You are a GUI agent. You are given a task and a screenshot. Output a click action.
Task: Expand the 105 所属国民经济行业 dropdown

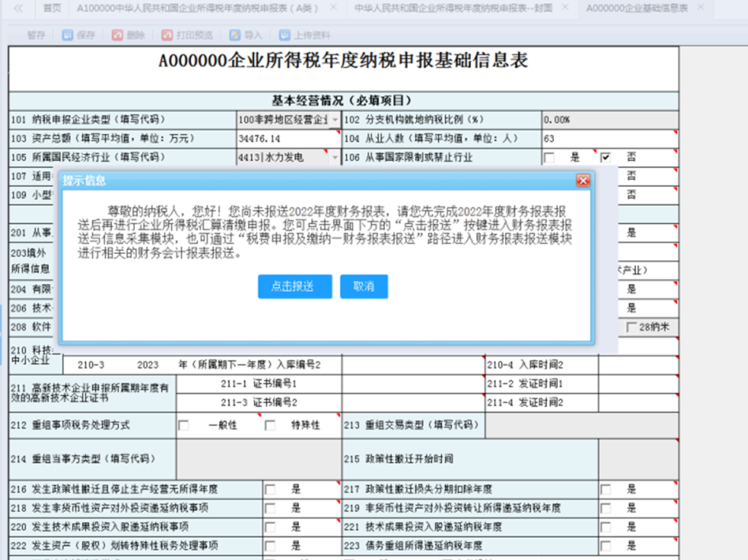335,157
